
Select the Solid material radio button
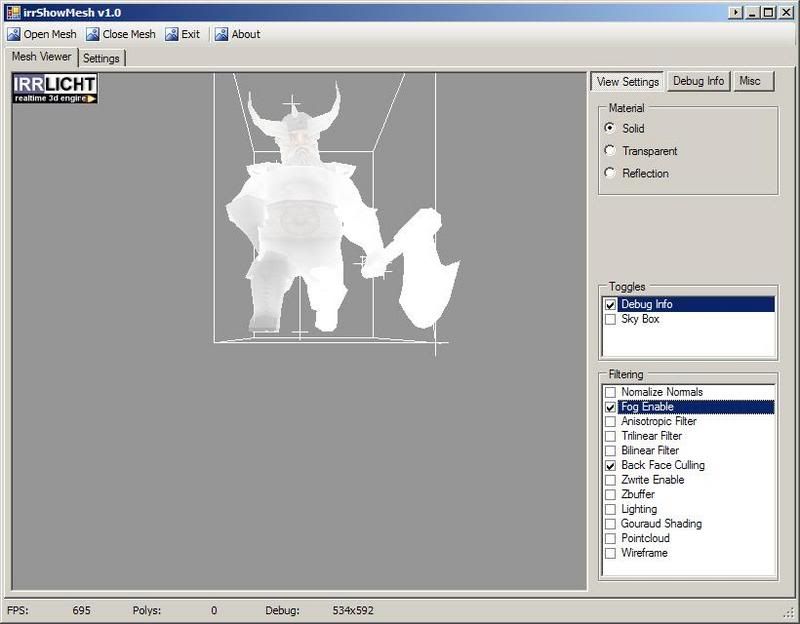[610, 128]
